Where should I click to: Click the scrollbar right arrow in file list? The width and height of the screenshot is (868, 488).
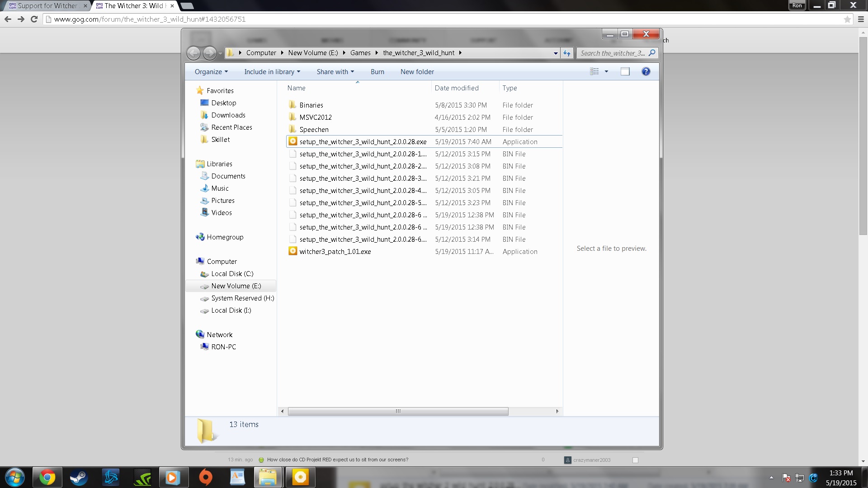(557, 411)
